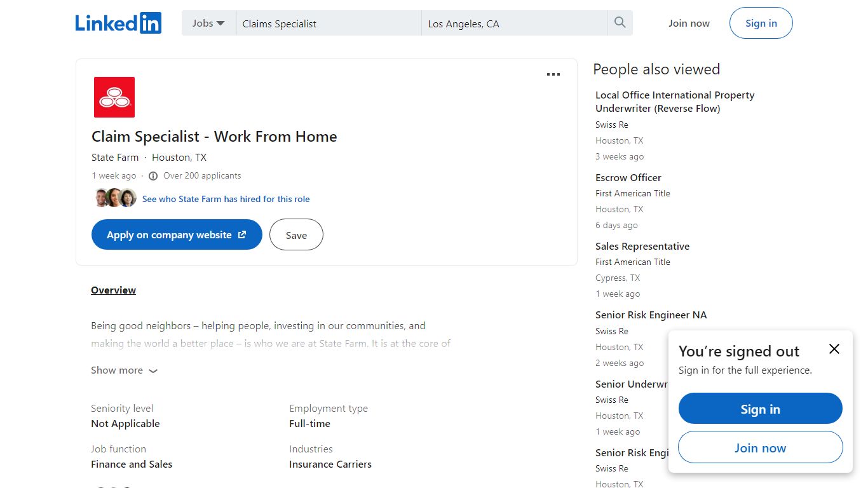Open 'See who State Farm has hired' link
Image resolution: width=868 pixels, height=488 pixels.
click(226, 199)
